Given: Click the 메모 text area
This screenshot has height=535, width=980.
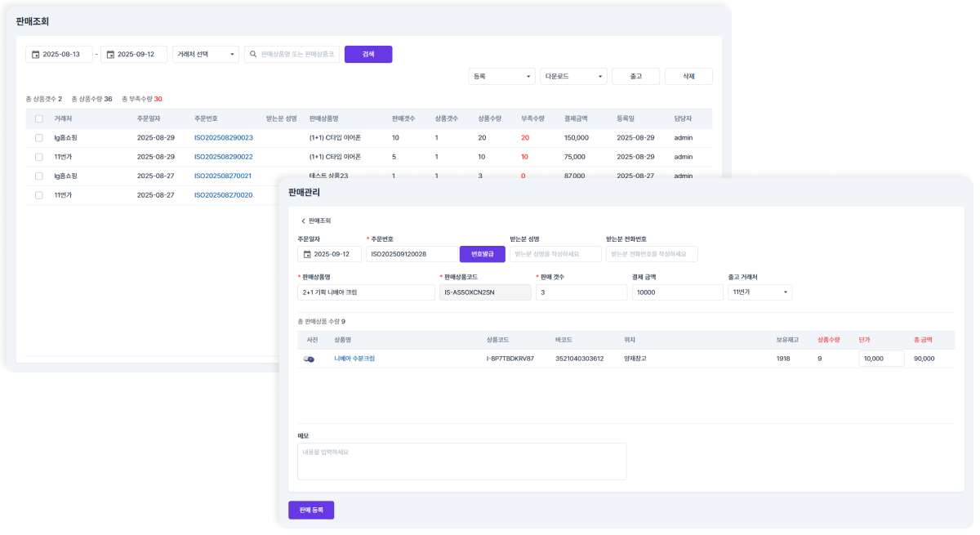Looking at the screenshot, I should [461, 461].
